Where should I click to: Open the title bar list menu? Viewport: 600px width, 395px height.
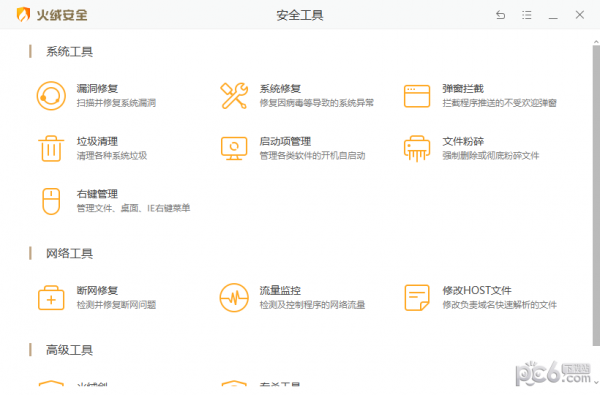click(527, 15)
